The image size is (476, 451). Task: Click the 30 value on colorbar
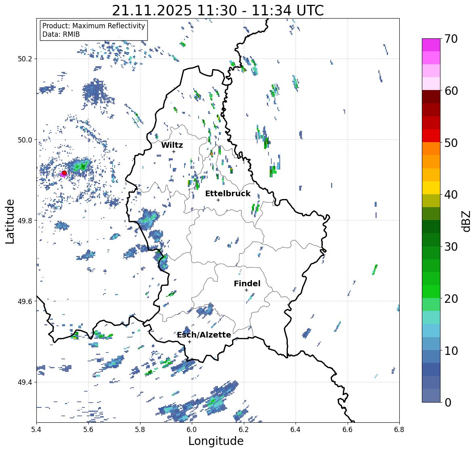[451, 246]
